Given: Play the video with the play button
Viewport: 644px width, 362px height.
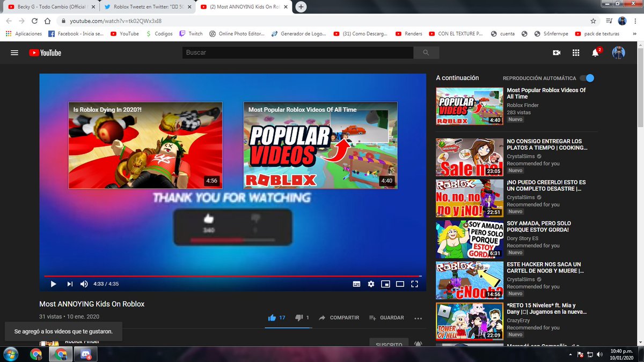Looking at the screenshot, I should (x=53, y=284).
